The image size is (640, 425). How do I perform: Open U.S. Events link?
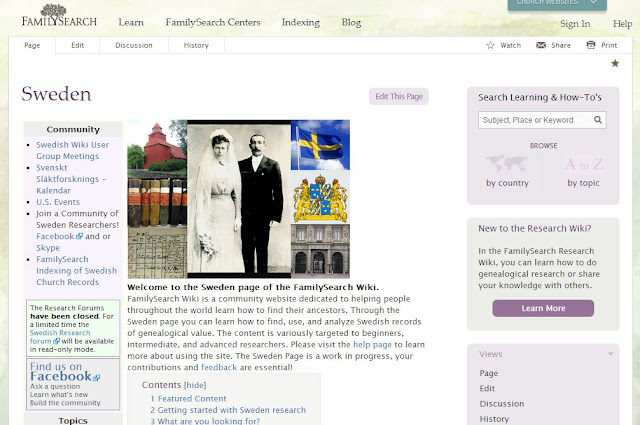(x=58, y=202)
